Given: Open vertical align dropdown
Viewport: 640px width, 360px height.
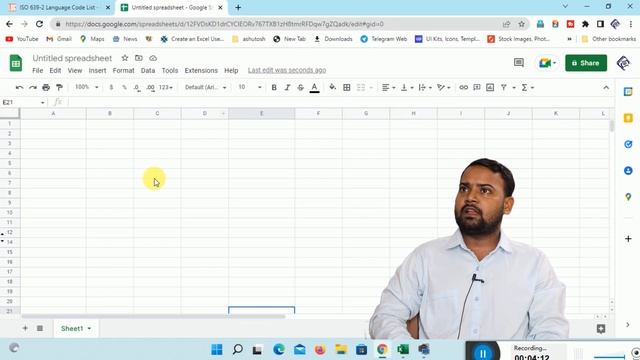Looking at the screenshot, I should pyautogui.click(x=407, y=87).
